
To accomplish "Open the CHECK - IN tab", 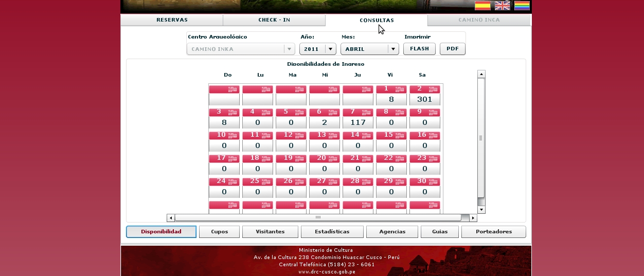I will (x=274, y=20).
